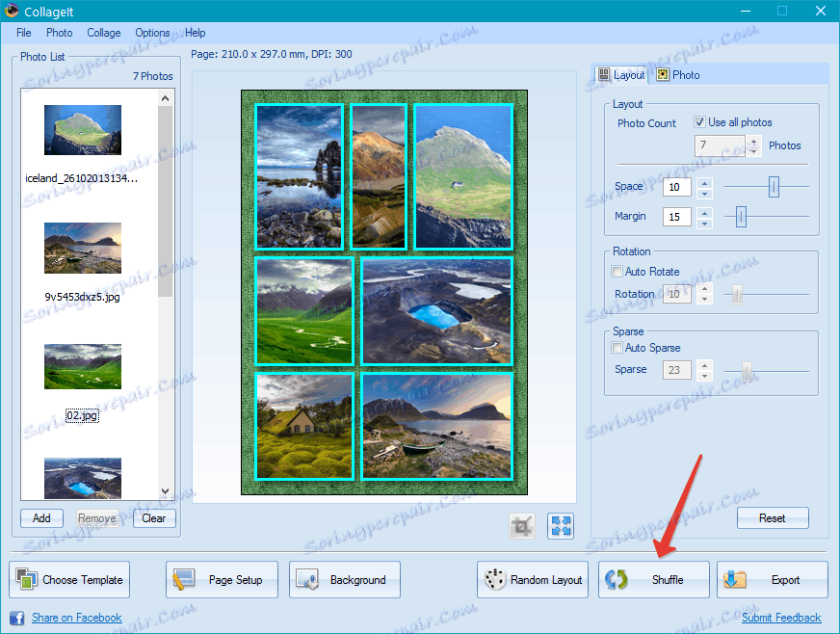The height and width of the screenshot is (634, 840).
Task: Open the Options menu
Action: 152,33
